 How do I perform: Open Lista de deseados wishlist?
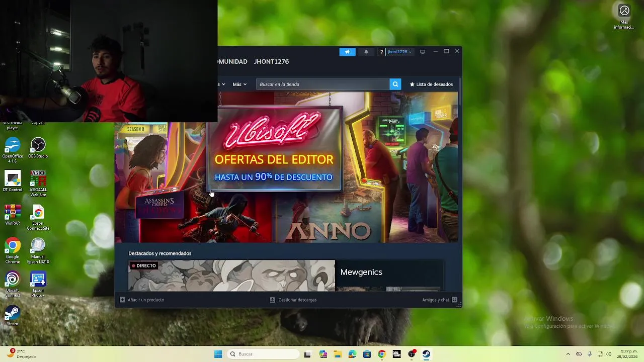point(431,84)
